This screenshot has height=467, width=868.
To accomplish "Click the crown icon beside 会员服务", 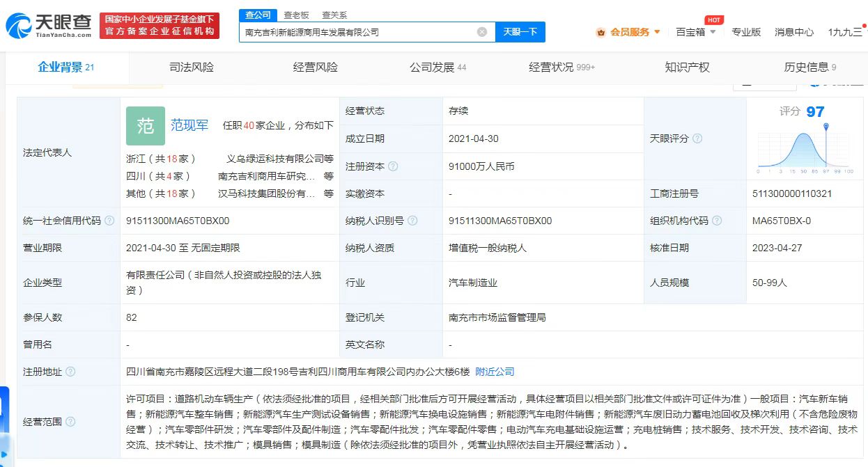I will (601, 32).
